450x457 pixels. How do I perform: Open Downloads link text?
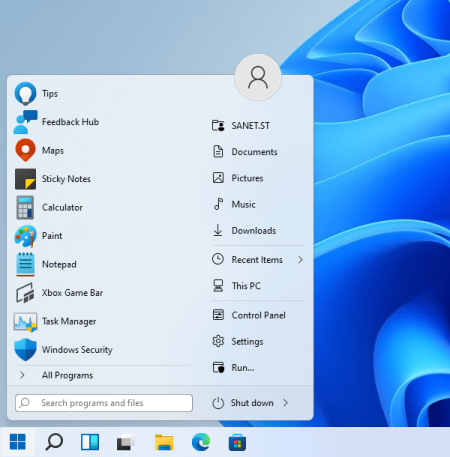254,230
